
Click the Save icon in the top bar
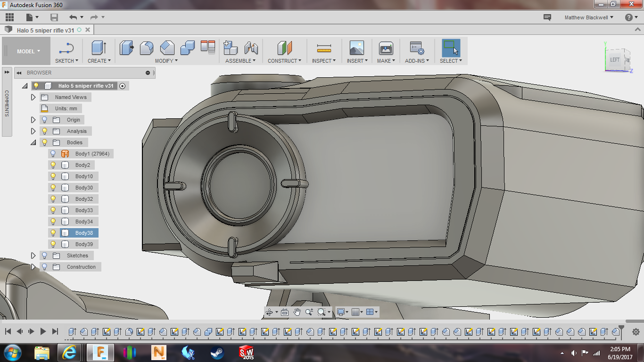(54, 17)
